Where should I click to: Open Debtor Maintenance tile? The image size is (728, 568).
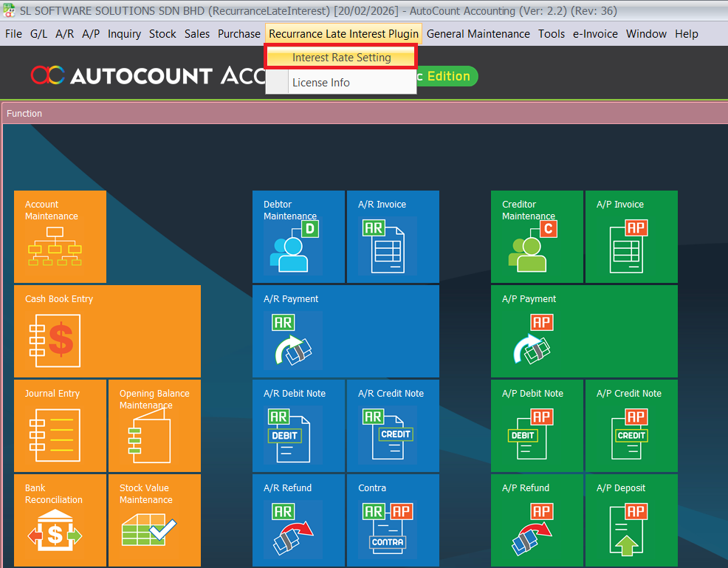pyautogui.click(x=298, y=236)
